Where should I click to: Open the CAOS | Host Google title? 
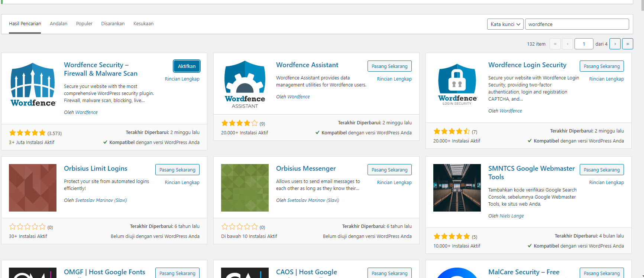[x=307, y=272]
